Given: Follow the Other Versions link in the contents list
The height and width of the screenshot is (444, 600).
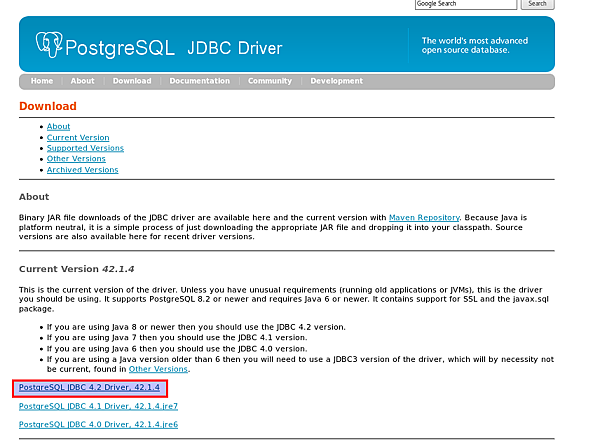Looking at the screenshot, I should point(76,159).
